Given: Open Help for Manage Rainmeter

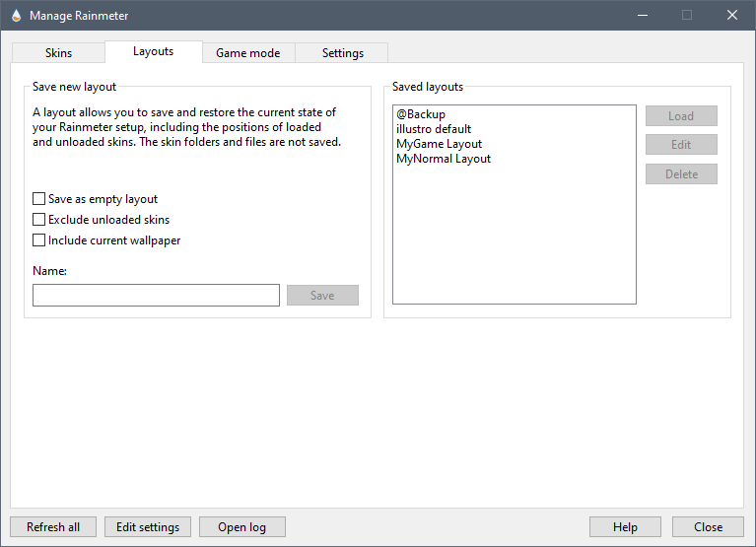Looking at the screenshot, I should point(625,526).
